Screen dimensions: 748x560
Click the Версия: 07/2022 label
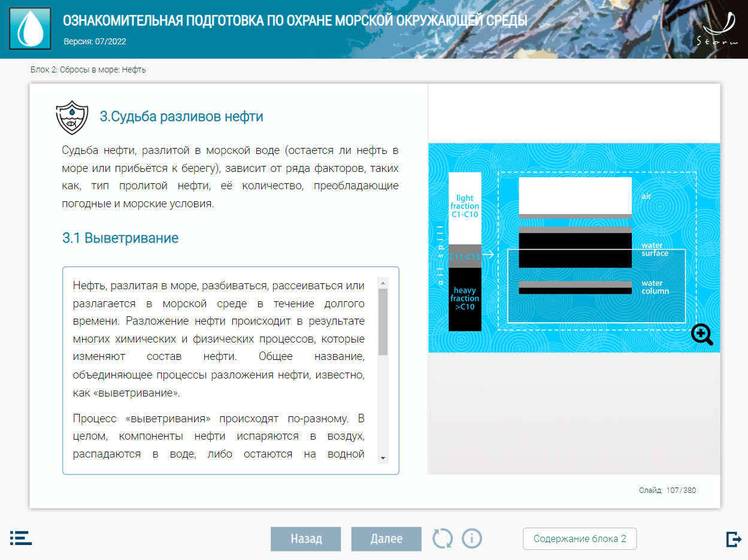[x=95, y=41]
